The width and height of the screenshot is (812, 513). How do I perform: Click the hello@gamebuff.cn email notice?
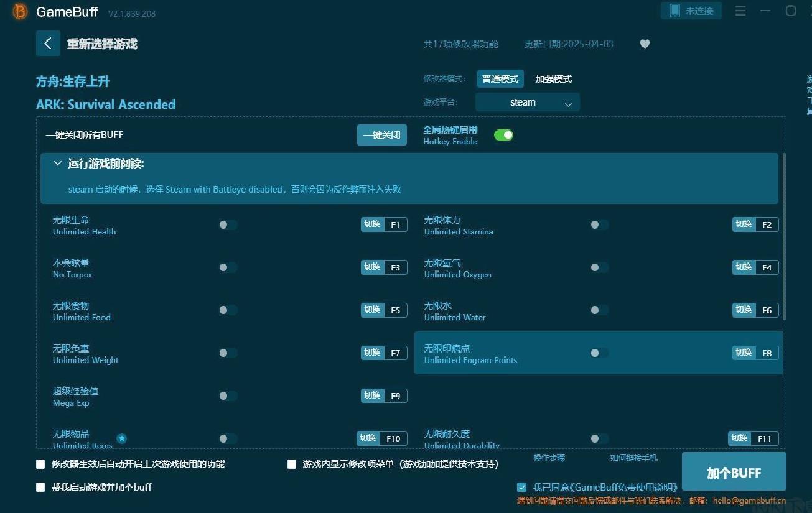tap(651, 501)
